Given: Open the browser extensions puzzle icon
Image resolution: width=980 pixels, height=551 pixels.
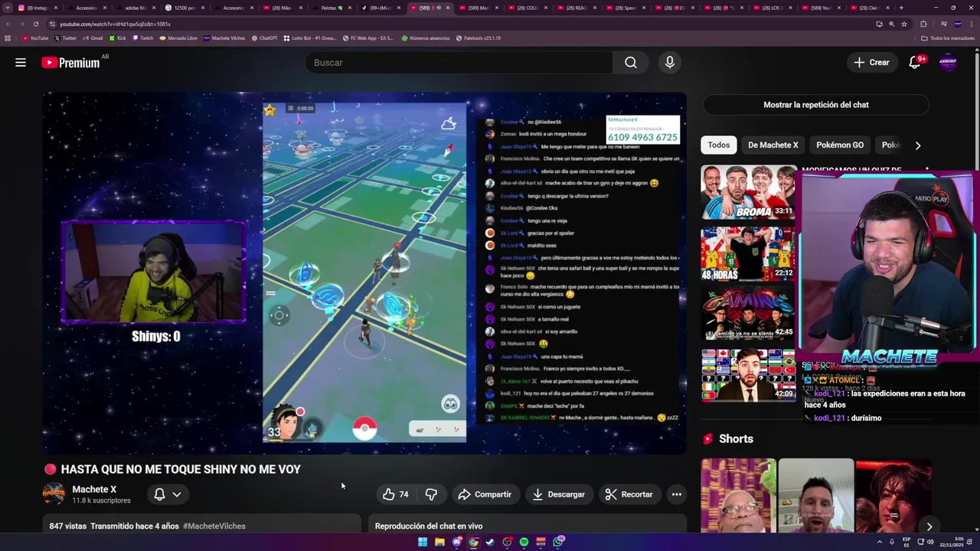Looking at the screenshot, I should pyautogui.click(x=923, y=24).
